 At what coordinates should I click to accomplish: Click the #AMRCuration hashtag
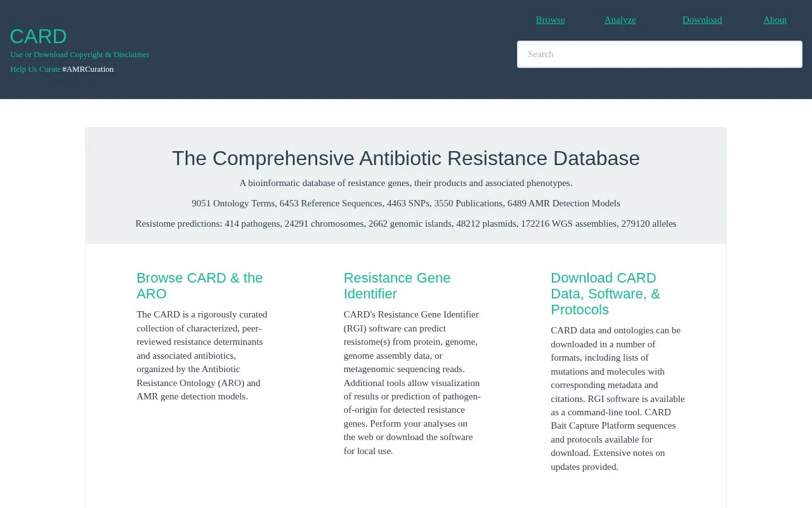88,69
